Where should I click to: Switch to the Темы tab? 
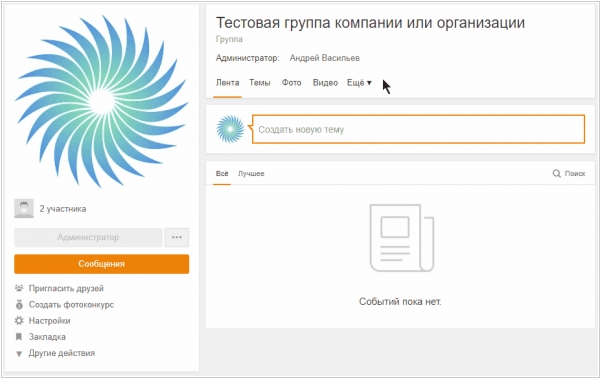pos(259,83)
